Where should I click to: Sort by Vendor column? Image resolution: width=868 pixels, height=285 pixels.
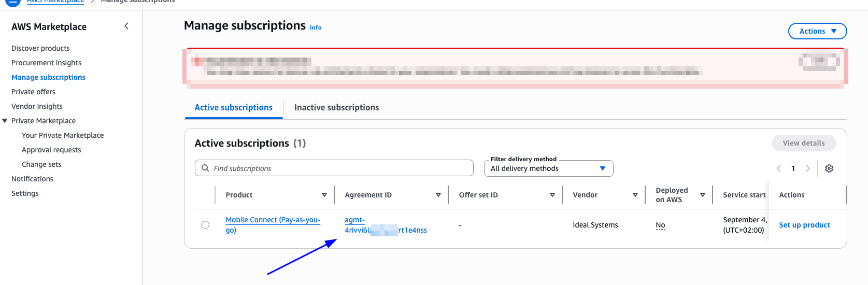coord(635,195)
